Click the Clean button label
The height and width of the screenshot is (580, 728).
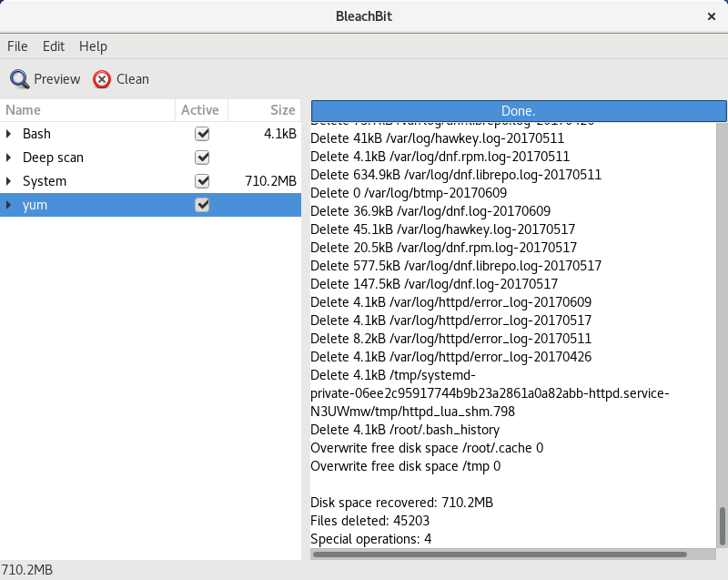click(x=133, y=79)
